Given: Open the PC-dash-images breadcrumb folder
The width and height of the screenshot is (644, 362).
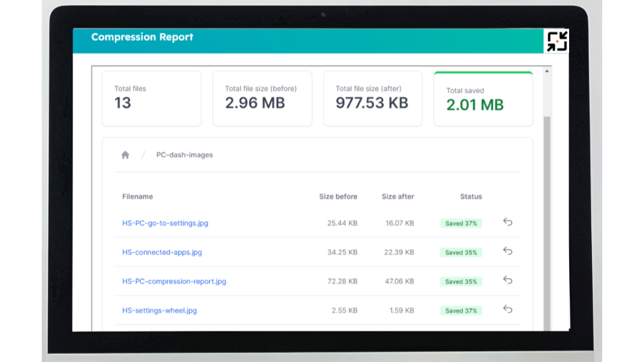Looking at the screenshot, I should pyautogui.click(x=184, y=155).
